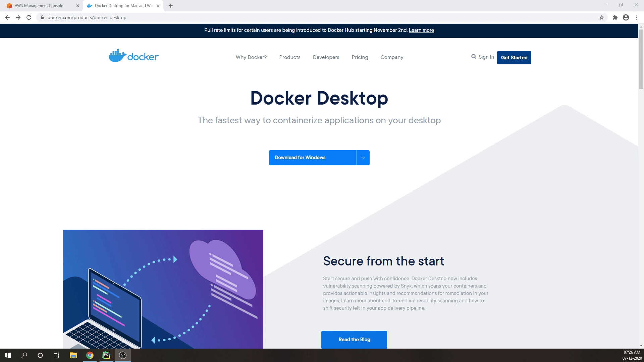The image size is (644, 362).
Task: Click the taskbar search icon
Action: coord(24,355)
